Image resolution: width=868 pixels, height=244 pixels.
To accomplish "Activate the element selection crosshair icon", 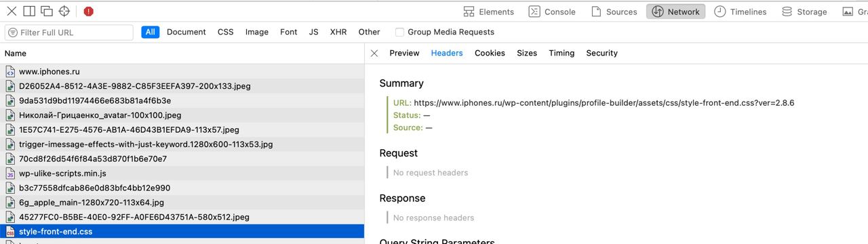I will point(64,11).
